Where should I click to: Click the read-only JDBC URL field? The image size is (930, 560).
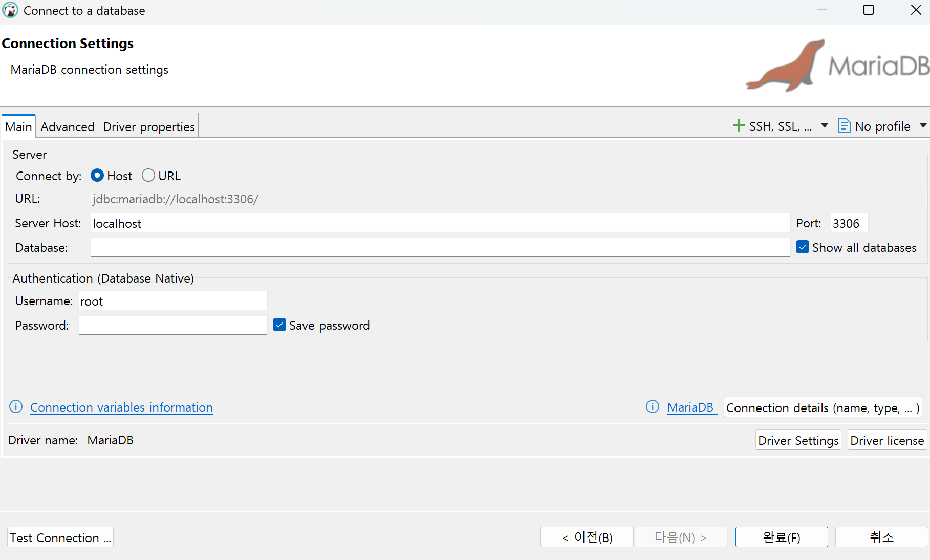[x=506, y=199]
